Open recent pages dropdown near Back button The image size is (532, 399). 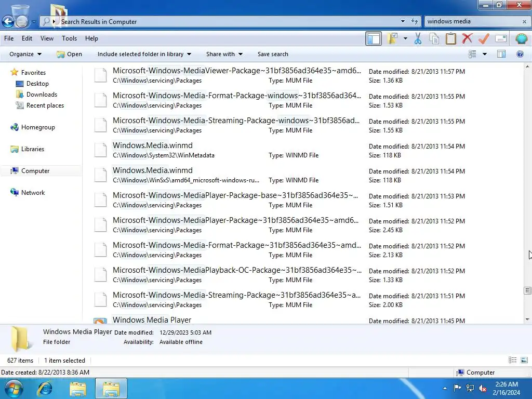point(34,22)
